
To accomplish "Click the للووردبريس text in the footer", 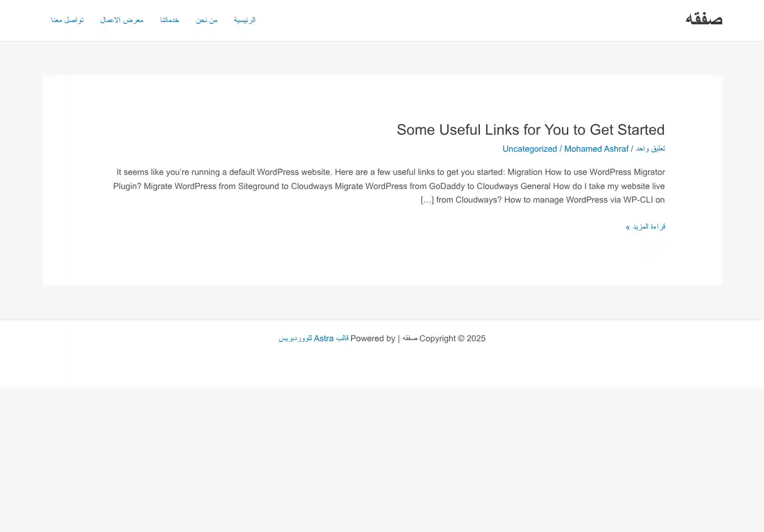I will point(295,338).
